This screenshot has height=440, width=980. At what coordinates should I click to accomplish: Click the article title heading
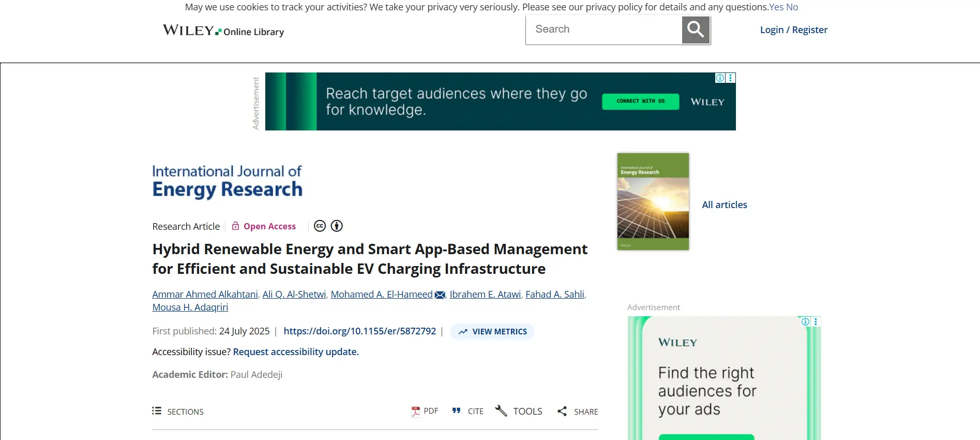(370, 259)
